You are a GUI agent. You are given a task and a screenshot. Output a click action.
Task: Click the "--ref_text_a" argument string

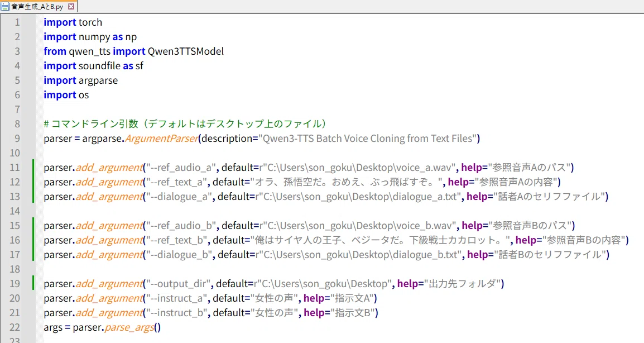coord(176,182)
